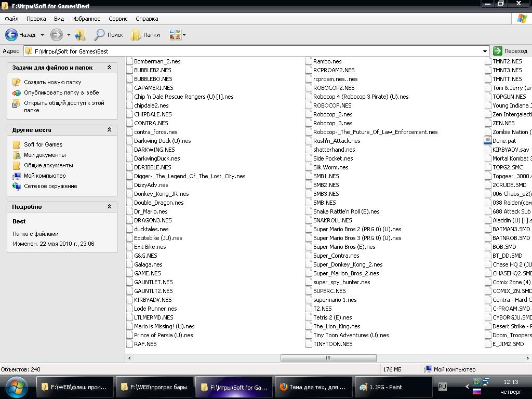Open the Views icon button
The width and height of the screenshot is (532, 399).
point(175,35)
